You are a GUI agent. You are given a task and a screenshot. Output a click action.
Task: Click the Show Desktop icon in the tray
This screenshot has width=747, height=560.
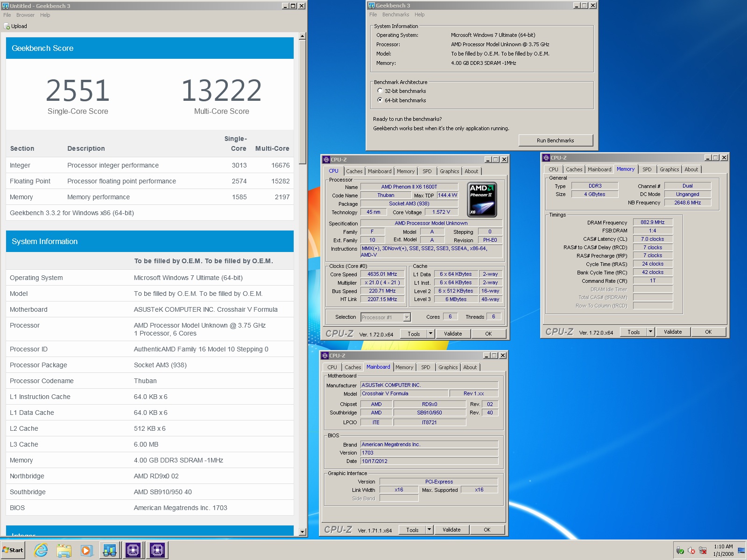741,551
